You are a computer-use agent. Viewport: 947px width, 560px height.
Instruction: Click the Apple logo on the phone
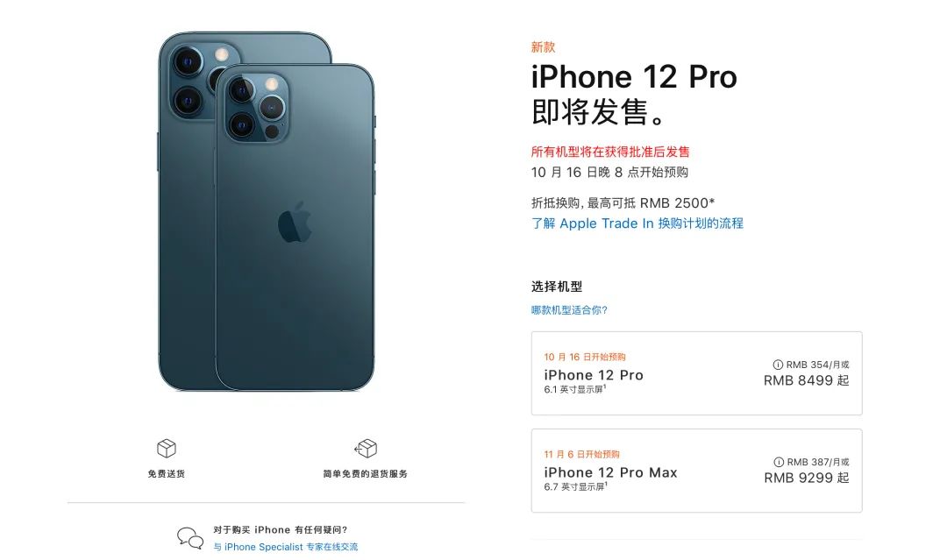click(295, 223)
